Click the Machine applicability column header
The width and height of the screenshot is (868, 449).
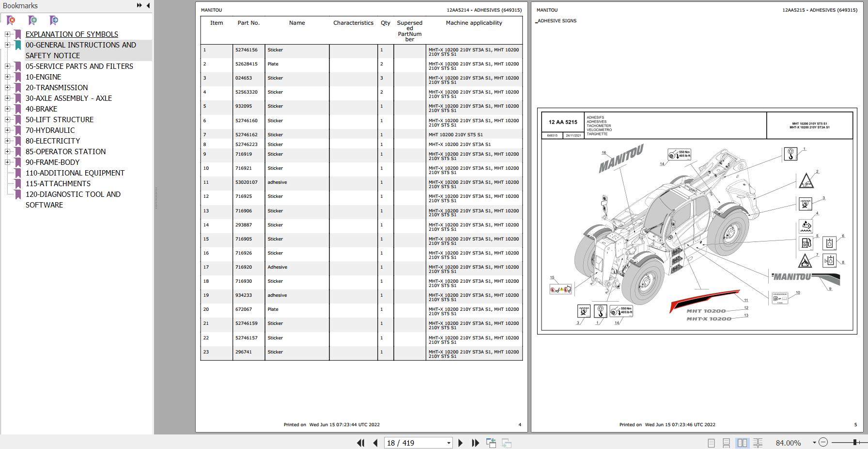[x=474, y=23]
